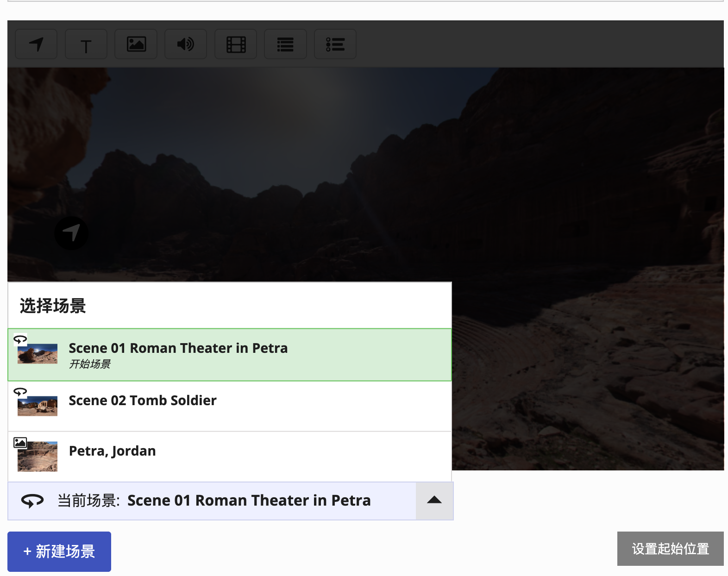Click the + 新建场景 button
Viewport: 728px width, 576px height.
tap(59, 551)
